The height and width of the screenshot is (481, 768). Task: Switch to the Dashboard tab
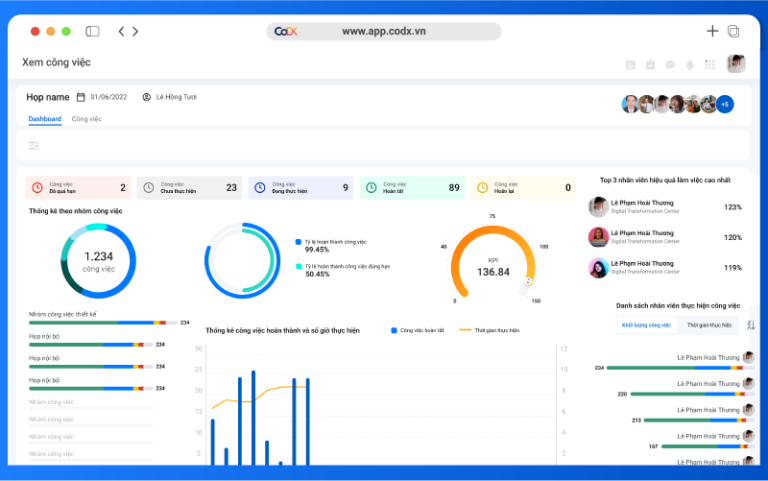pos(45,119)
